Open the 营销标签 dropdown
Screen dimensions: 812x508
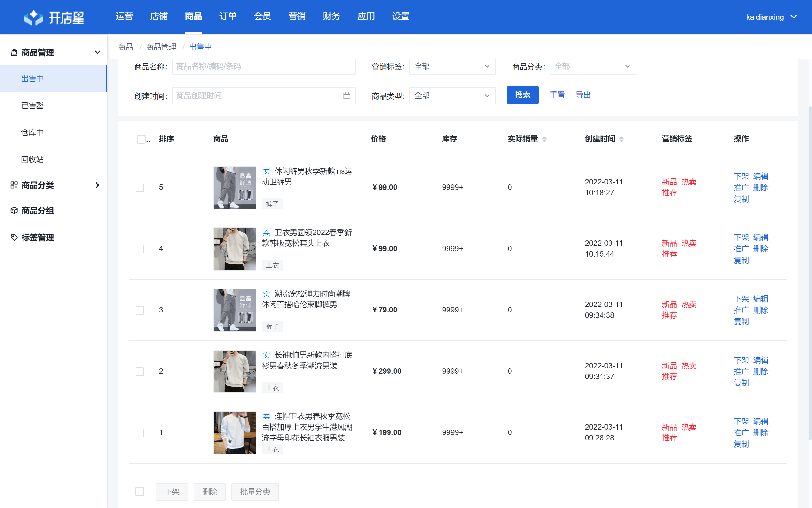[x=452, y=66]
